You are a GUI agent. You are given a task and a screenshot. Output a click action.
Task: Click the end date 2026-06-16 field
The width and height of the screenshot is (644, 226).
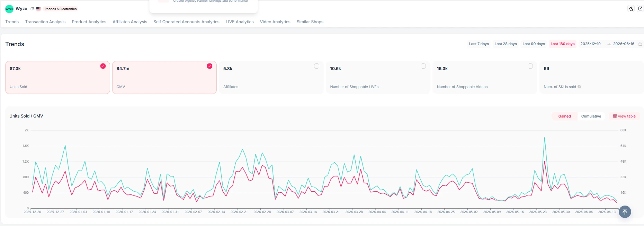tap(624, 44)
